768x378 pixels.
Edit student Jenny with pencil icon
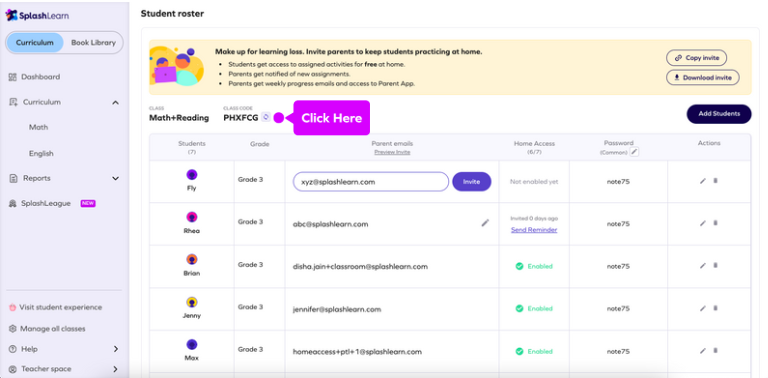point(703,308)
